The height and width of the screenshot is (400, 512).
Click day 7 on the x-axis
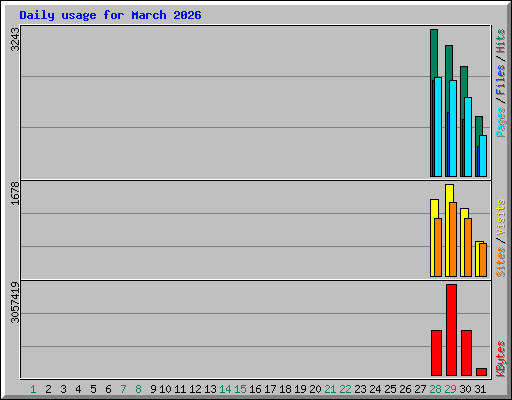[x=123, y=389]
